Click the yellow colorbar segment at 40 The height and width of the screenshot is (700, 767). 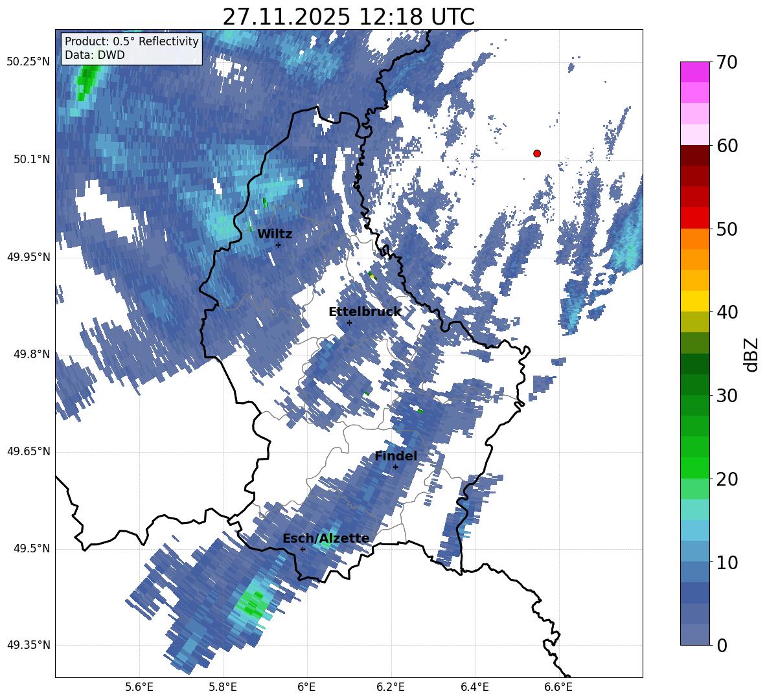694,301
